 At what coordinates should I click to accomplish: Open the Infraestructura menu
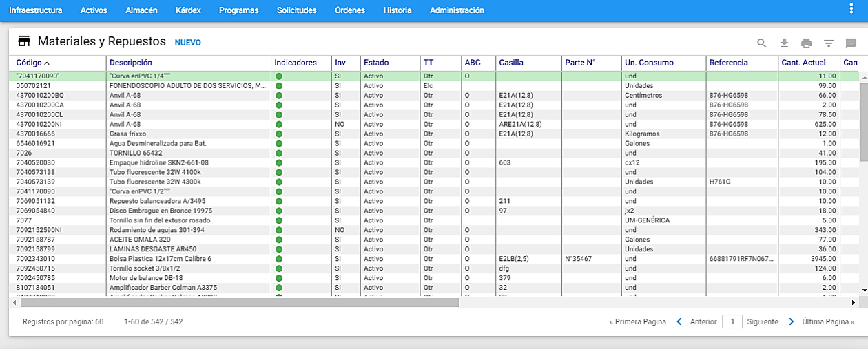35,10
